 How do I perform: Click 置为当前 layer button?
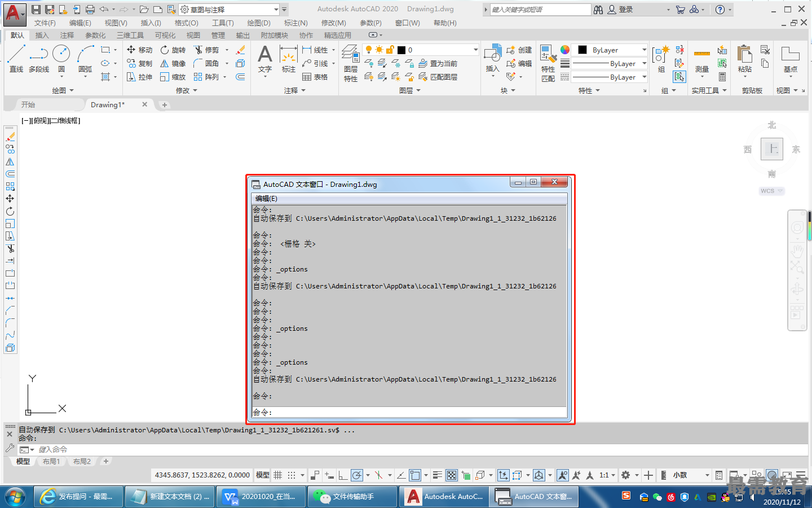click(438, 63)
